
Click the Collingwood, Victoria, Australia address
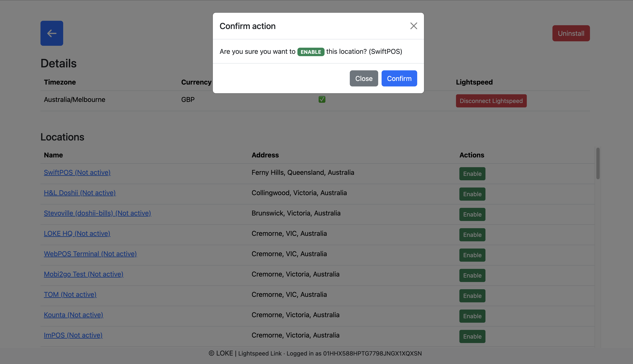299,193
